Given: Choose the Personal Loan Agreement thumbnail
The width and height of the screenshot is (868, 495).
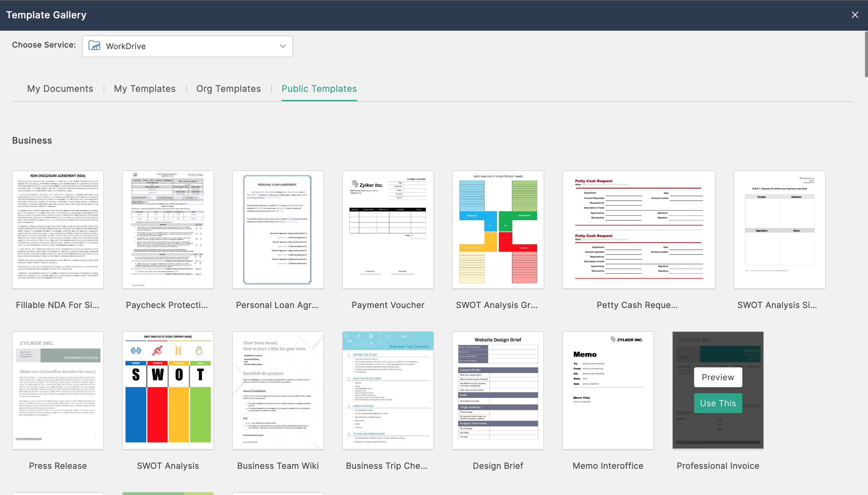Looking at the screenshot, I should (x=278, y=230).
